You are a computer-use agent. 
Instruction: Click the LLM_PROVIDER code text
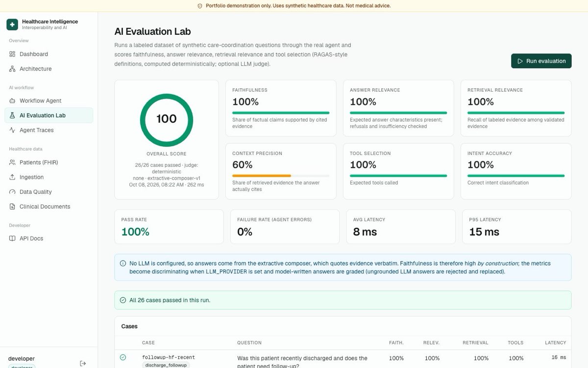click(226, 271)
